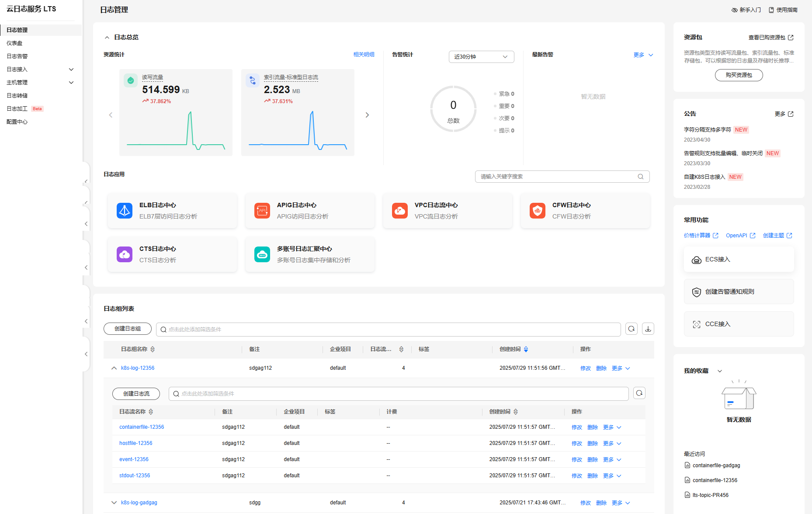Open 配置中心 in sidebar
The height and width of the screenshot is (514, 812).
[17, 122]
